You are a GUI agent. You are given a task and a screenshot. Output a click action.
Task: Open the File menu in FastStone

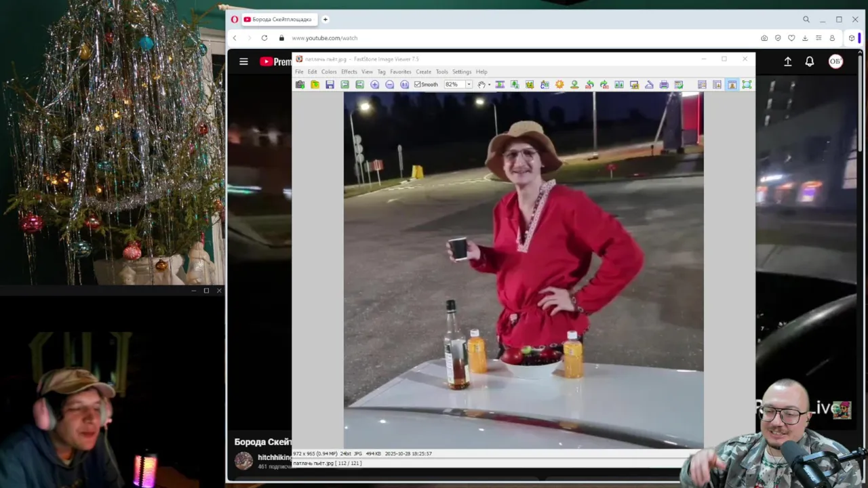click(x=299, y=72)
